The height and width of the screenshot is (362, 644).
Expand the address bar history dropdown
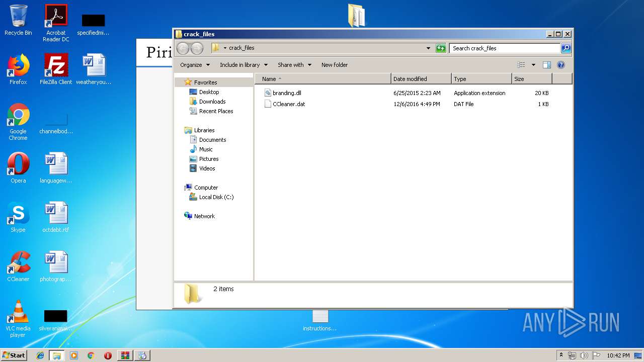click(x=428, y=48)
